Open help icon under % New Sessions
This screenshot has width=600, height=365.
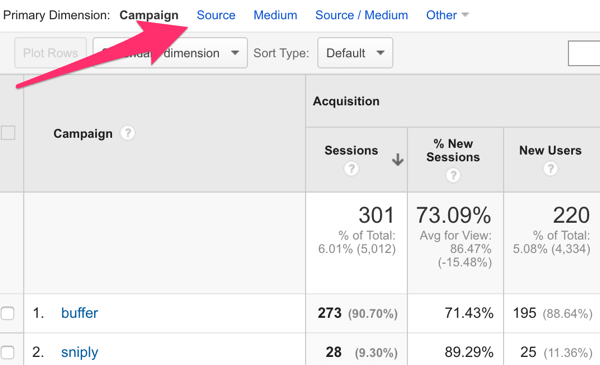tap(453, 175)
